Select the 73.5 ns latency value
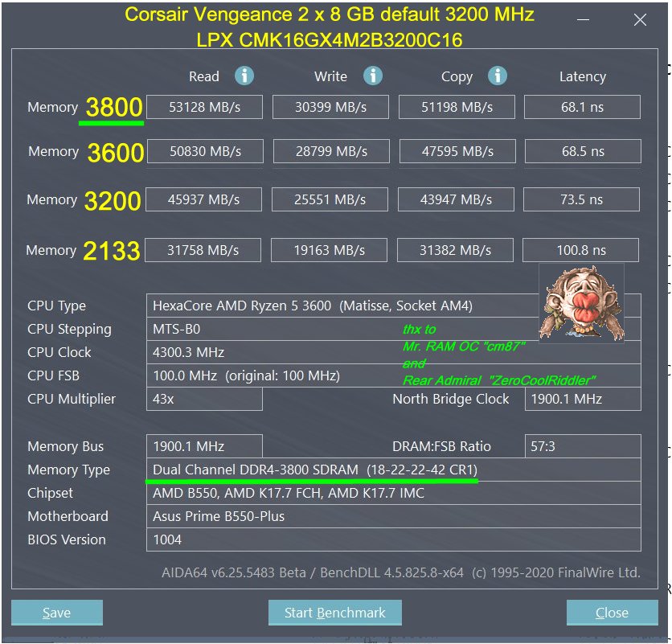The height and width of the screenshot is (644, 672). tap(581, 199)
